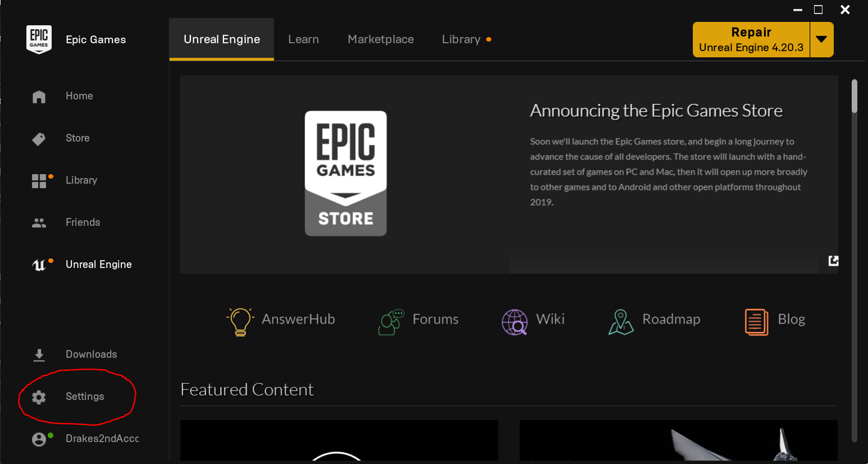This screenshot has height=464, width=868.
Task: Open Friends in the sidebar
Action: 83,222
